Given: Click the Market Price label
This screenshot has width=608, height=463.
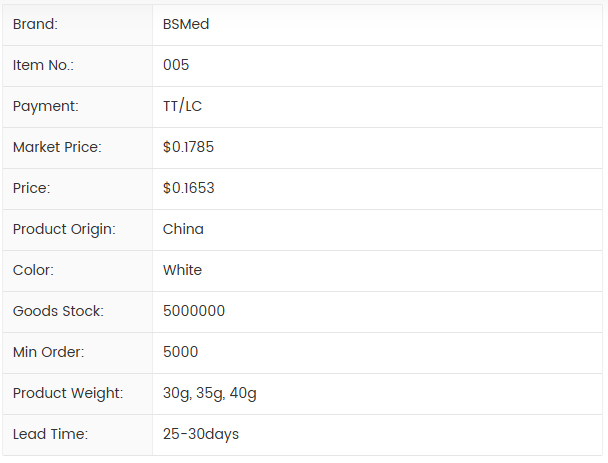Looking at the screenshot, I should 57,147.
